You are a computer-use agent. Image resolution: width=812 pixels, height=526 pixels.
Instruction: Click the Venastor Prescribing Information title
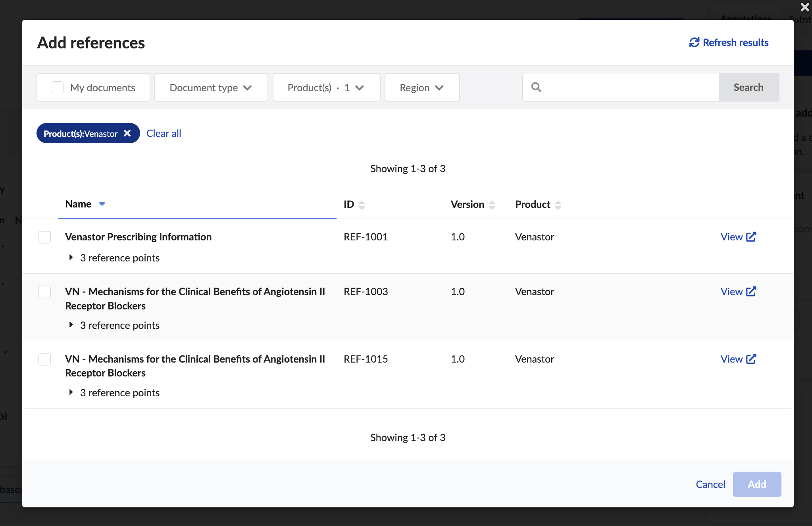coord(138,237)
